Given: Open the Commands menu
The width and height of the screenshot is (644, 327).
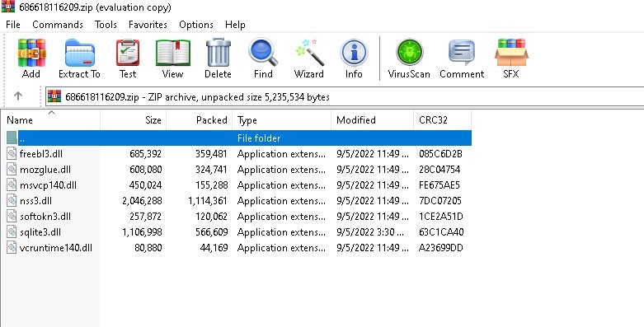Looking at the screenshot, I should 58,25.
